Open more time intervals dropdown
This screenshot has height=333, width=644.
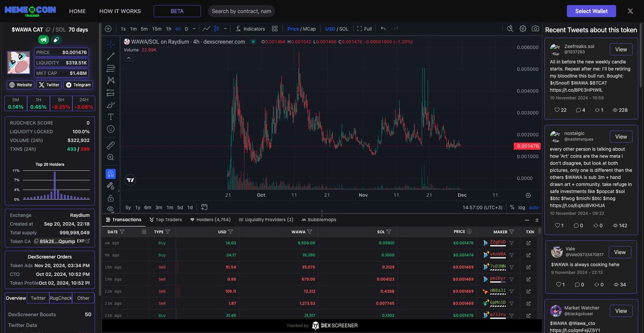tap(195, 28)
